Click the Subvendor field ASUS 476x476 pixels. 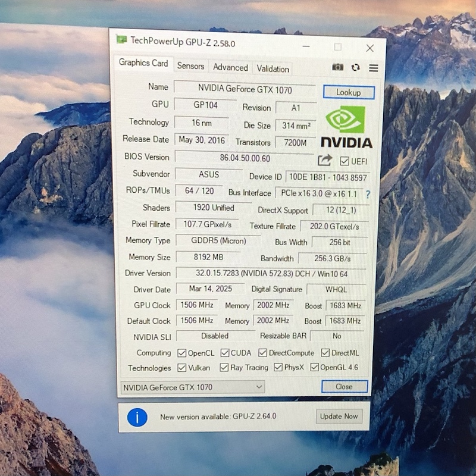pos(209,174)
